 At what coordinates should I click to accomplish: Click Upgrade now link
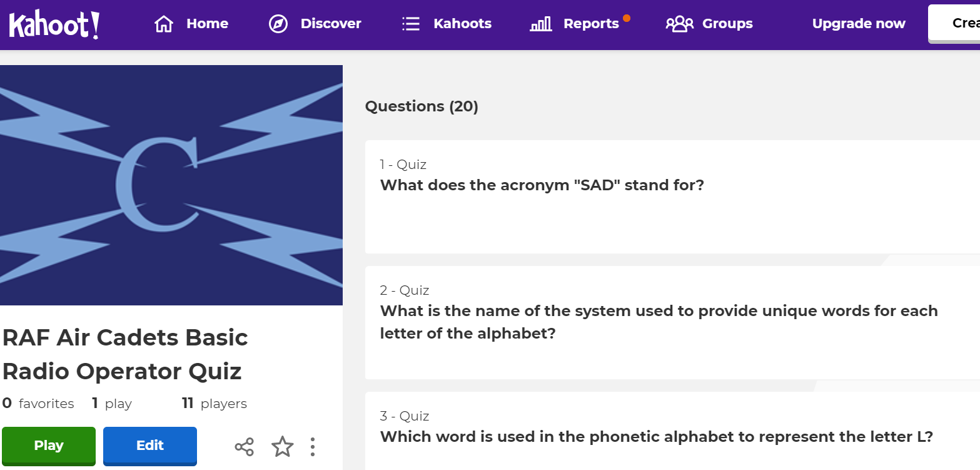859,24
